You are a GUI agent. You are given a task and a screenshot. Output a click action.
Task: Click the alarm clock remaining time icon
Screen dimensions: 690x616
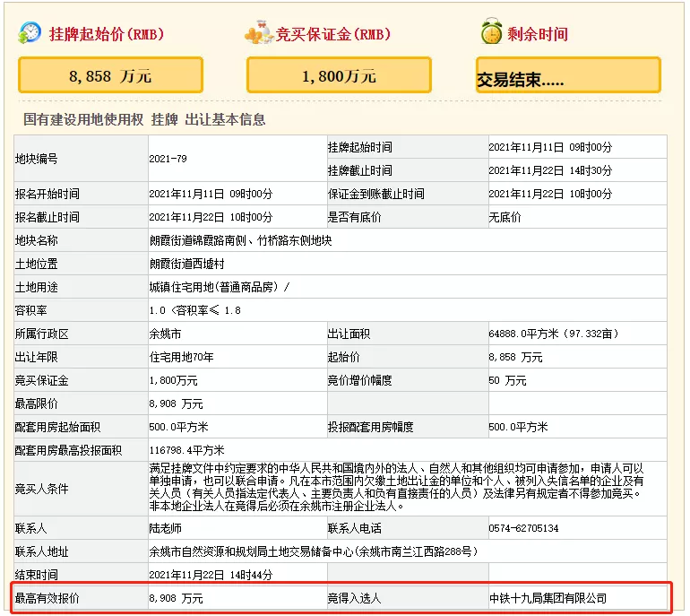[x=491, y=31]
